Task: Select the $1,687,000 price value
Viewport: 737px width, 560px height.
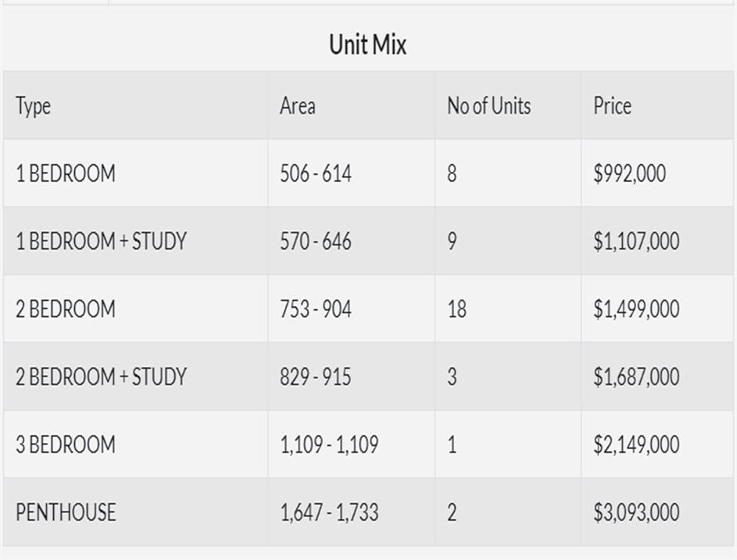Action: (x=636, y=377)
